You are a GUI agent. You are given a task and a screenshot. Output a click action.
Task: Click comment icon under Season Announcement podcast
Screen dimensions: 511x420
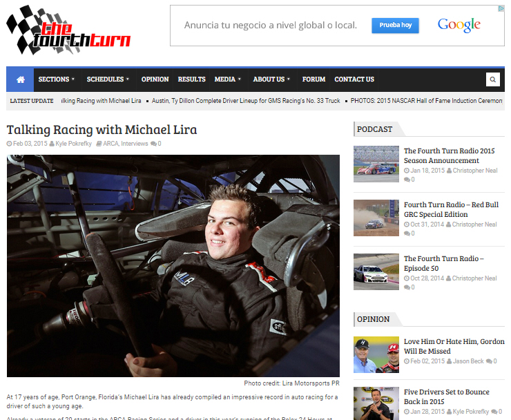[x=406, y=180]
